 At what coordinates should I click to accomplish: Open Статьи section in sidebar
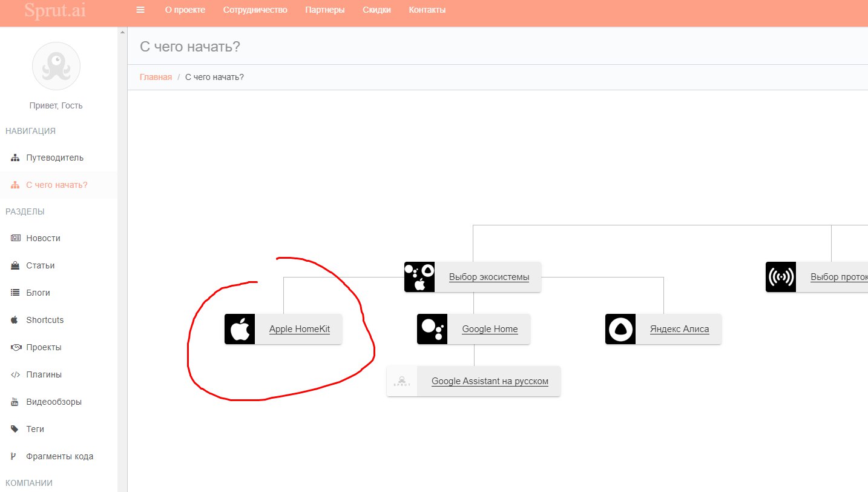click(x=59, y=265)
